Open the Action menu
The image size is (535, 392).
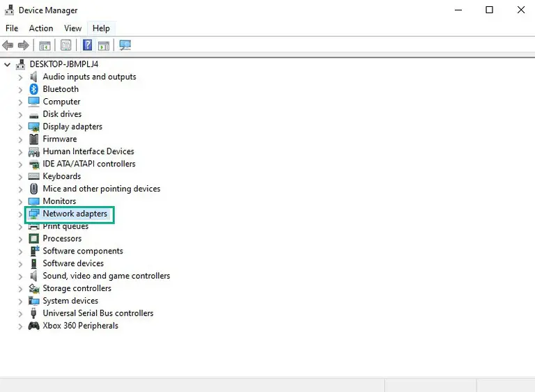point(41,29)
